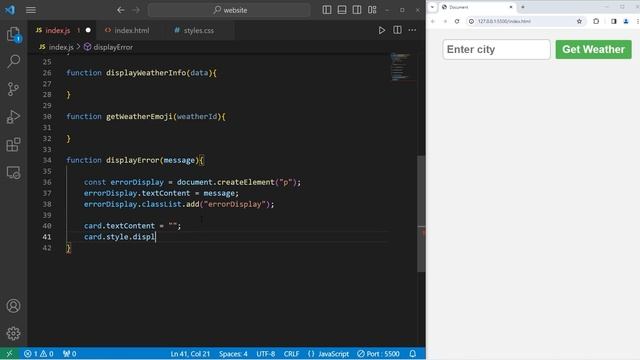Bookmark the page with the star icon
The image size is (640, 360).
[x=579, y=21]
